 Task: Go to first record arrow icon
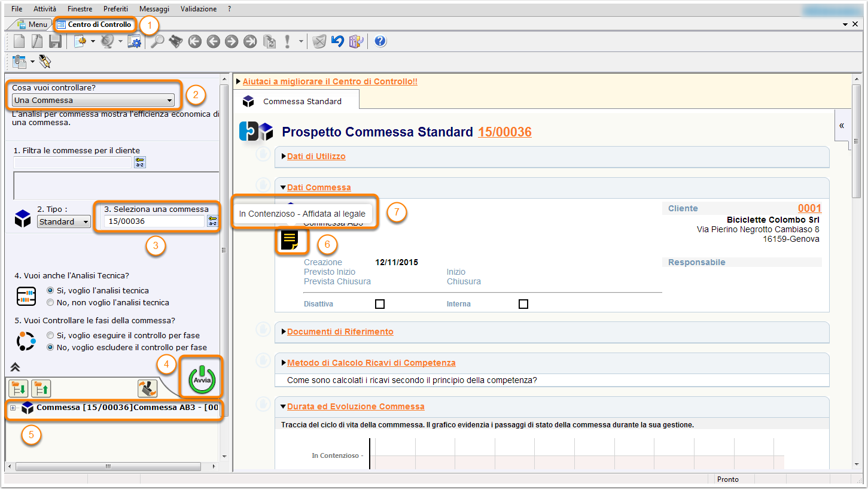click(194, 41)
